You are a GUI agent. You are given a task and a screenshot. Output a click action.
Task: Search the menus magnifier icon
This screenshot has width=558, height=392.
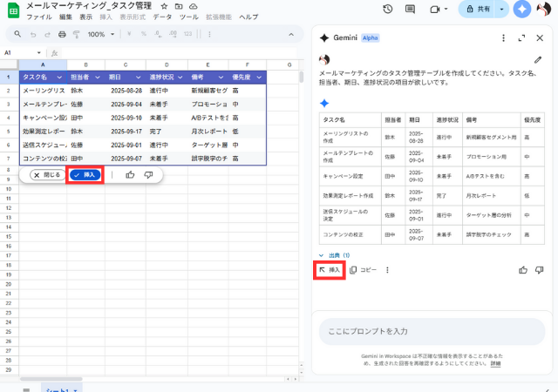tap(17, 34)
